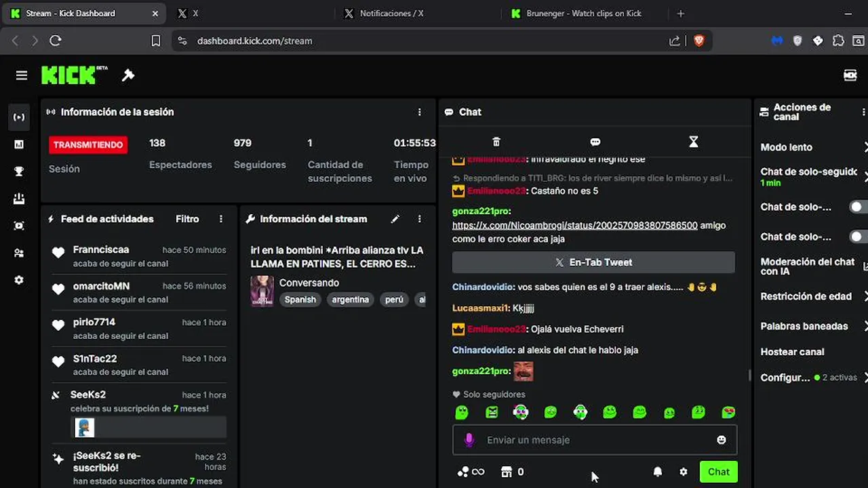This screenshot has height=488, width=868.
Task: Insert the last green emote with red sunglasses
Action: [728, 412]
